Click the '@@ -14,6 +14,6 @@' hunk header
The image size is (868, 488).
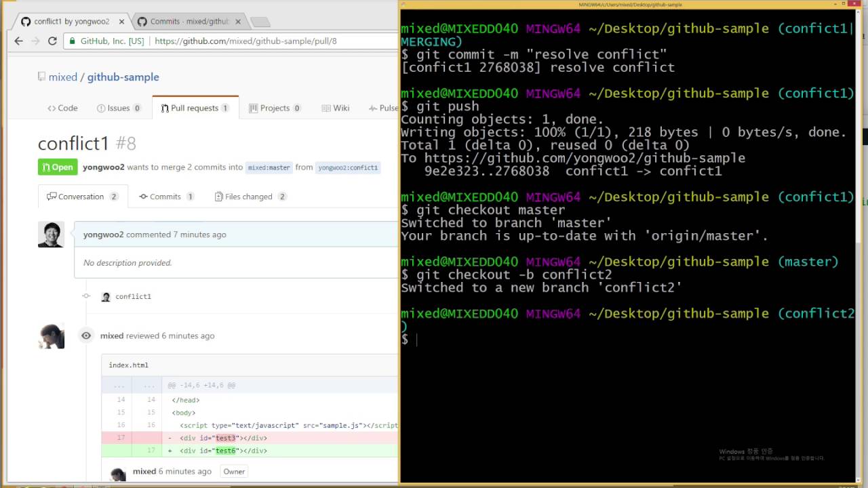point(202,385)
